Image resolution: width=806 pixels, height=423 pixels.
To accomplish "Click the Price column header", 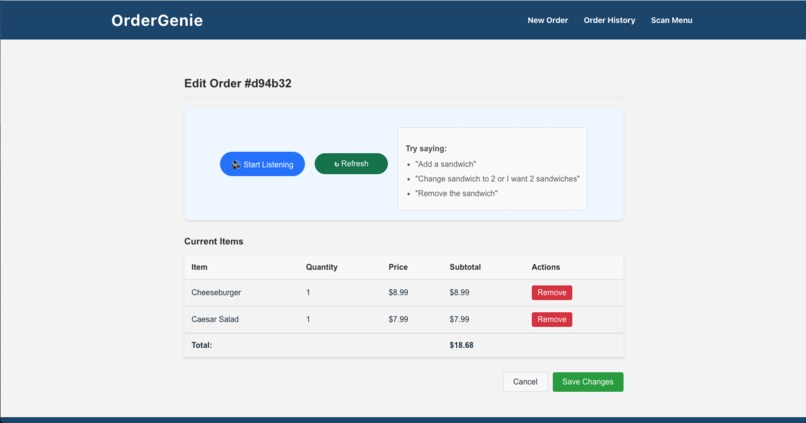I will click(398, 267).
